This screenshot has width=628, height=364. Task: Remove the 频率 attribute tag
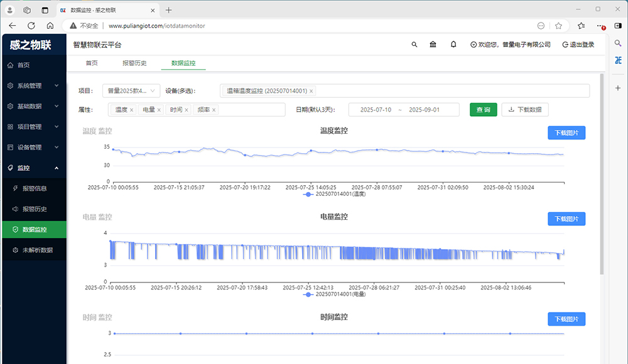(x=214, y=110)
